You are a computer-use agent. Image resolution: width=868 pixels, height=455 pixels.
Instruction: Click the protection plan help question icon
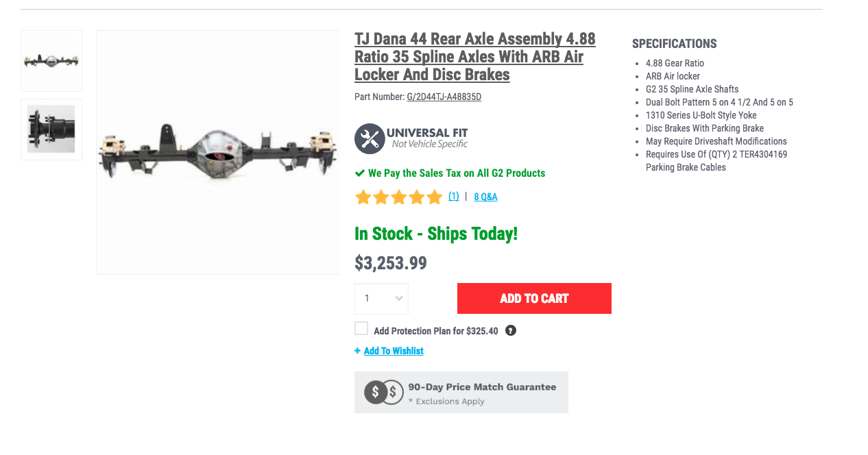coord(511,330)
